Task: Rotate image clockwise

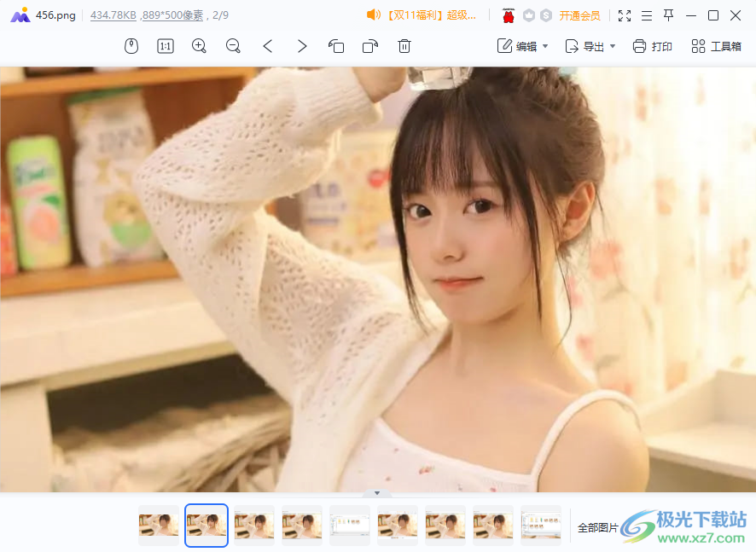Action: tap(370, 46)
